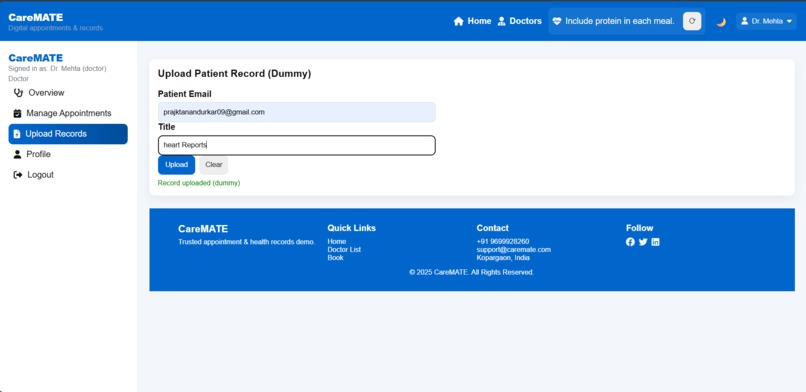Click the calendar icon beside Manage Appointments
The image size is (806, 392).
tap(17, 114)
